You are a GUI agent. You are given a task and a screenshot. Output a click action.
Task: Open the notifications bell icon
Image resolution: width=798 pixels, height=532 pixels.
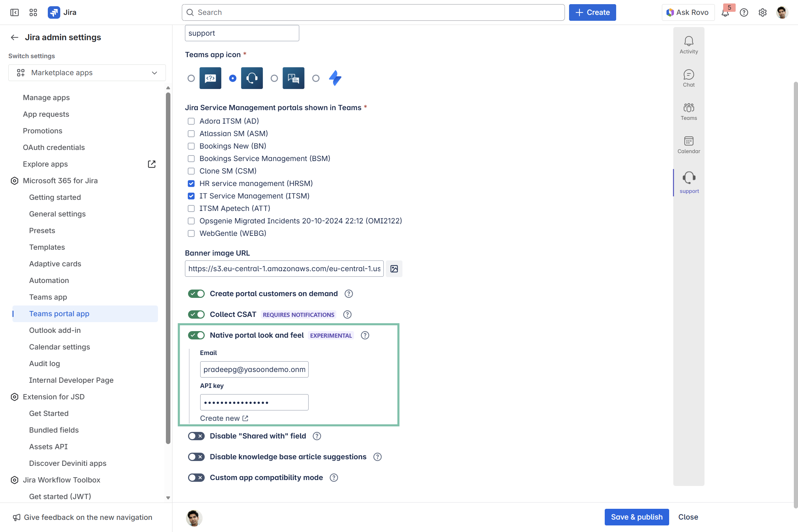click(x=725, y=13)
